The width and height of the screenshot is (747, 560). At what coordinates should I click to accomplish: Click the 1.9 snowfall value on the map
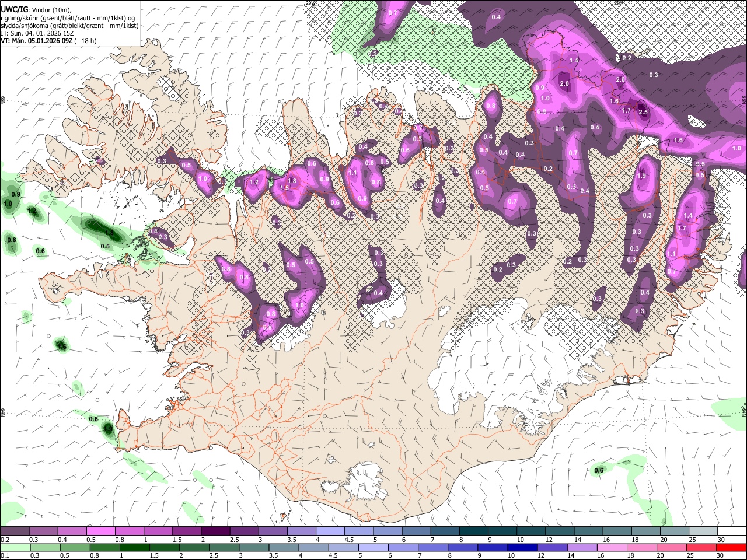[x=642, y=176]
